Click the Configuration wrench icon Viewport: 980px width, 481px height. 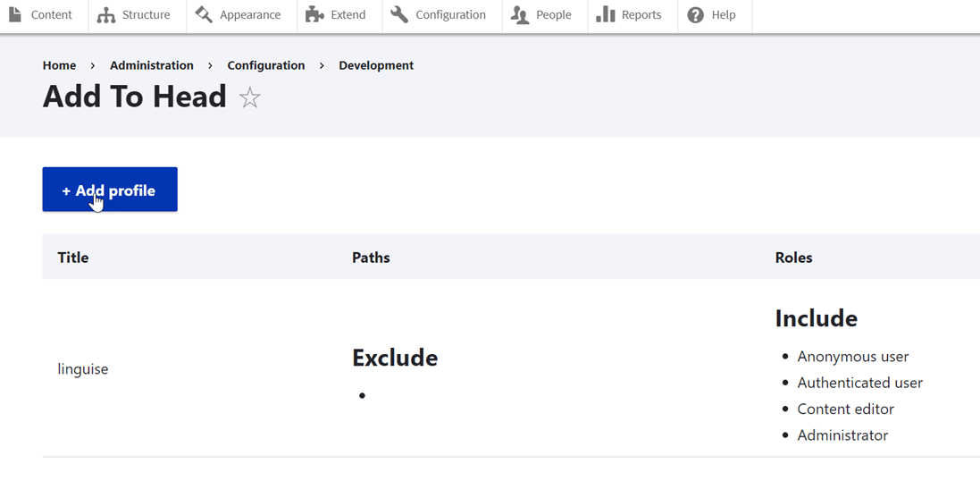(x=399, y=14)
